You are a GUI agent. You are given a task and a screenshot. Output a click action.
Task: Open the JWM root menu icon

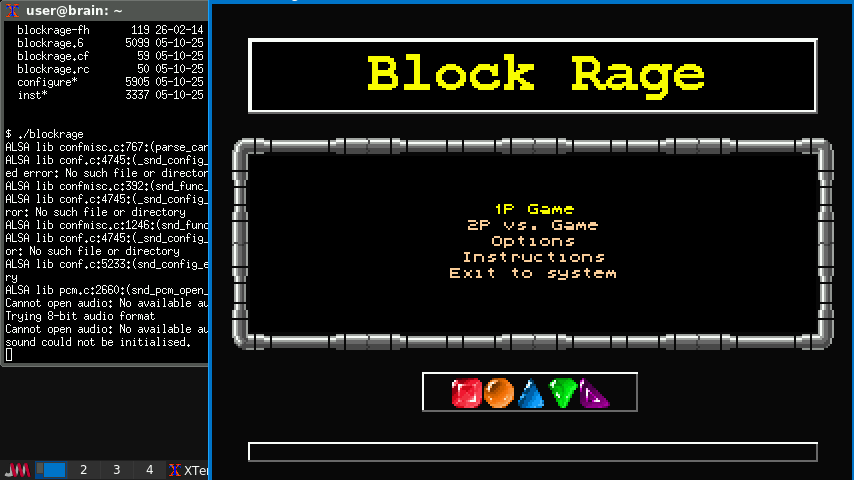pos(17,470)
